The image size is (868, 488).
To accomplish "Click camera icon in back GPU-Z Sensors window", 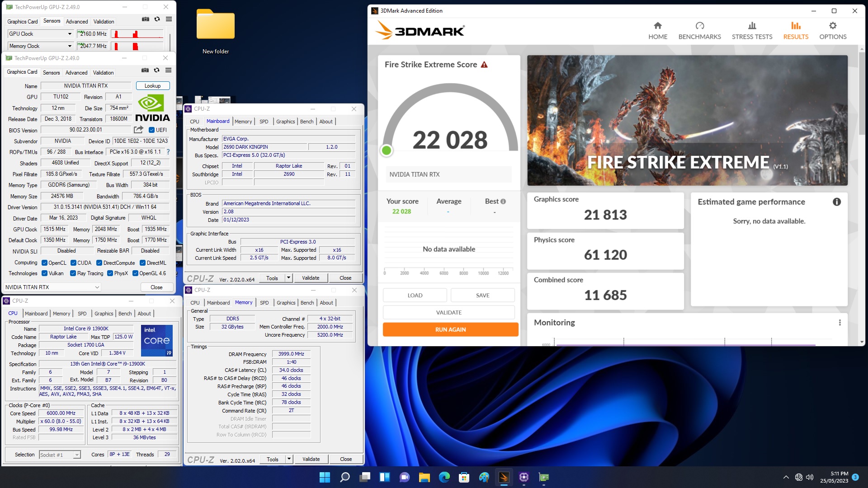I will [146, 19].
